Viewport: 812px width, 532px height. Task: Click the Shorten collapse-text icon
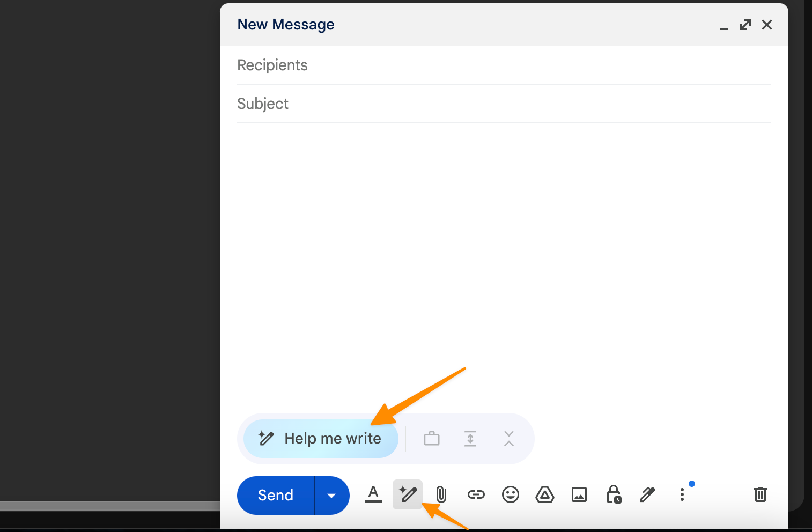509,439
